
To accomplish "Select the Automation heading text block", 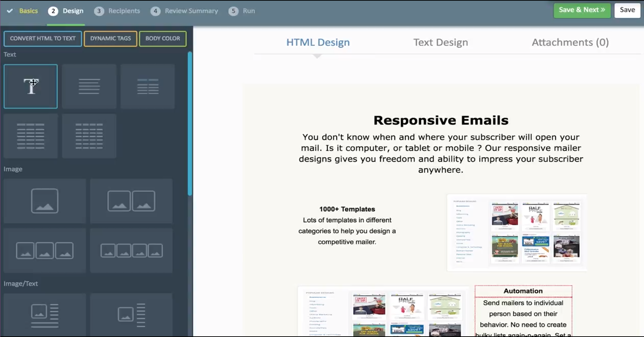I will 523,291.
